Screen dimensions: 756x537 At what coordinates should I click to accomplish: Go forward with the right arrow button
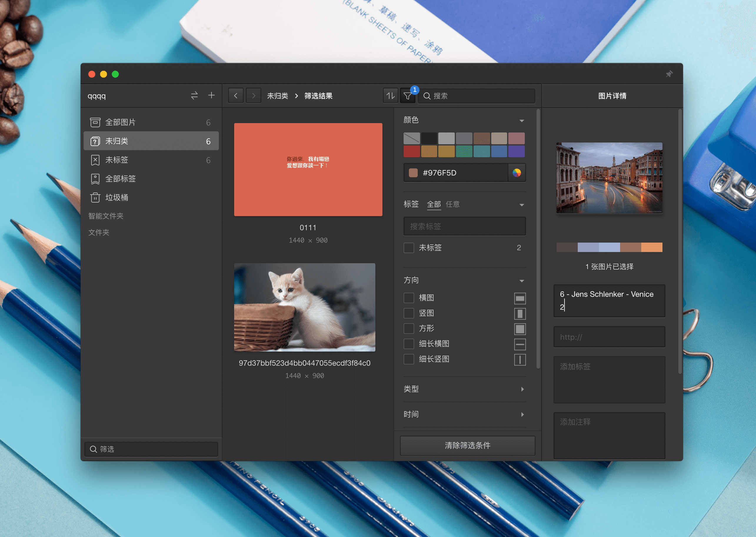click(x=254, y=96)
